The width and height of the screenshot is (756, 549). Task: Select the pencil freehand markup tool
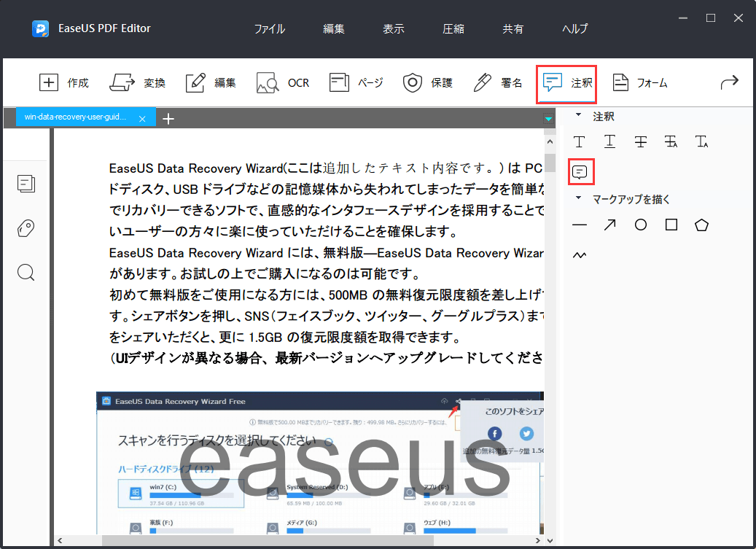coord(580,254)
